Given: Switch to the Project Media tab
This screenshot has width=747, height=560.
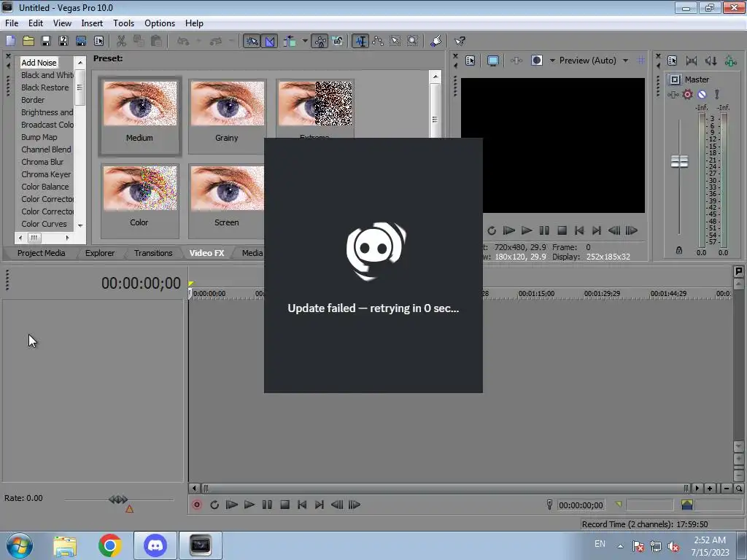Looking at the screenshot, I should click(41, 253).
